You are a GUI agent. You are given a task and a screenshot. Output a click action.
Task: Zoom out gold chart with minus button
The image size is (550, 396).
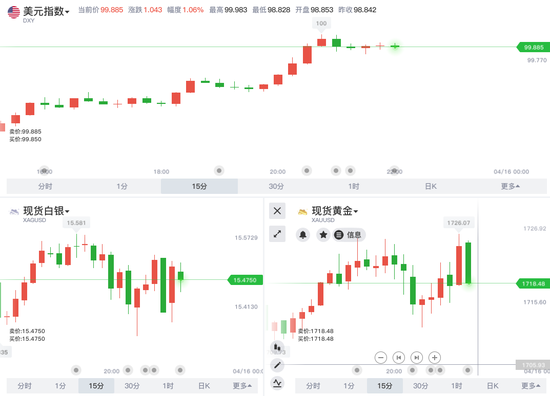[381, 357]
